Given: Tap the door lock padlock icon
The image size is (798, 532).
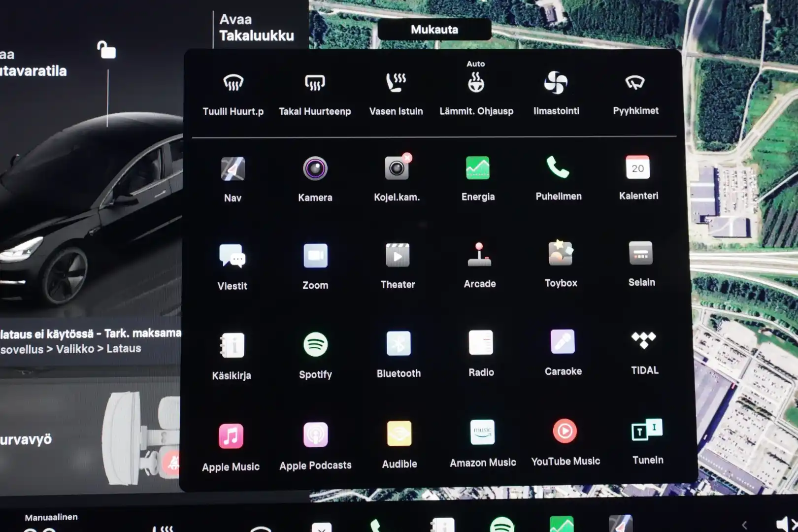Looking at the screenshot, I should [106, 50].
